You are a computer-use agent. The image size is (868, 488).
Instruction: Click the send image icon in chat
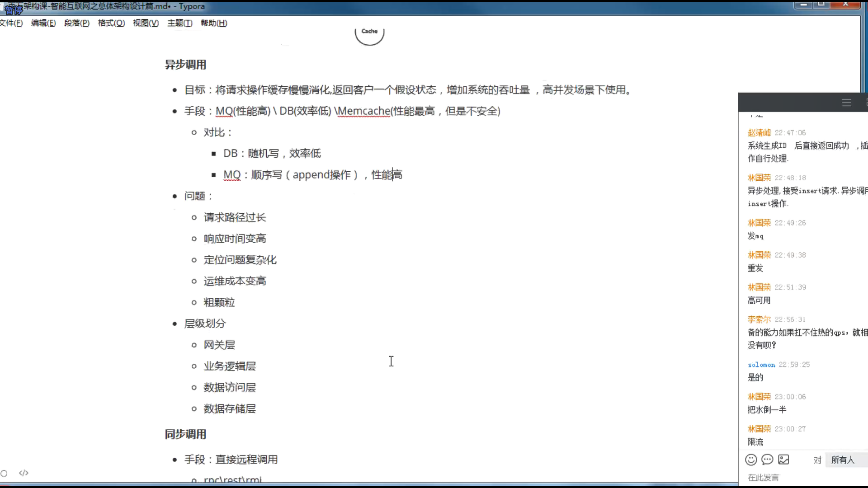(783, 460)
